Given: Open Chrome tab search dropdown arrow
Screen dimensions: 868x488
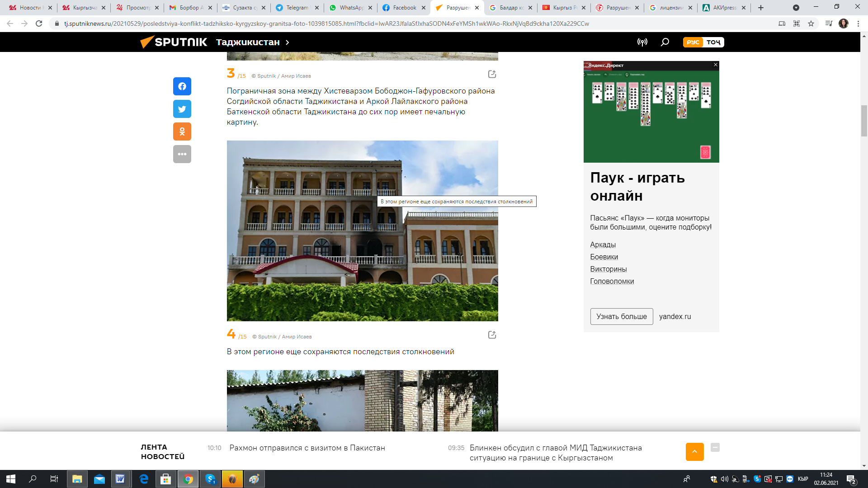Looking at the screenshot, I should [796, 8].
